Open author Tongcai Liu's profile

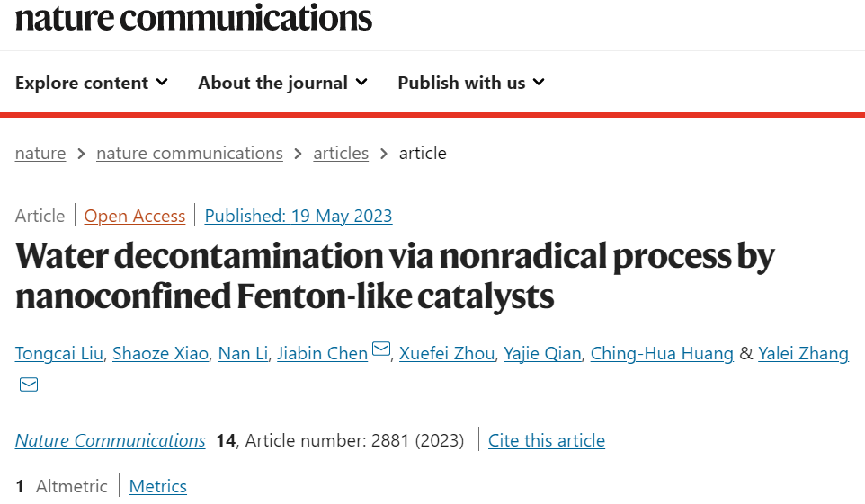click(59, 353)
